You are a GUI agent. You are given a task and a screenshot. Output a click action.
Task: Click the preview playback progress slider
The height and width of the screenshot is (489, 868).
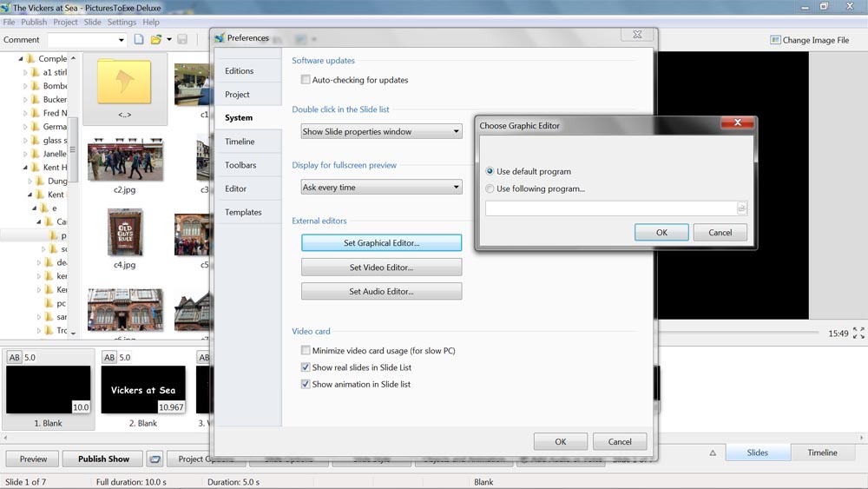[x=738, y=333]
